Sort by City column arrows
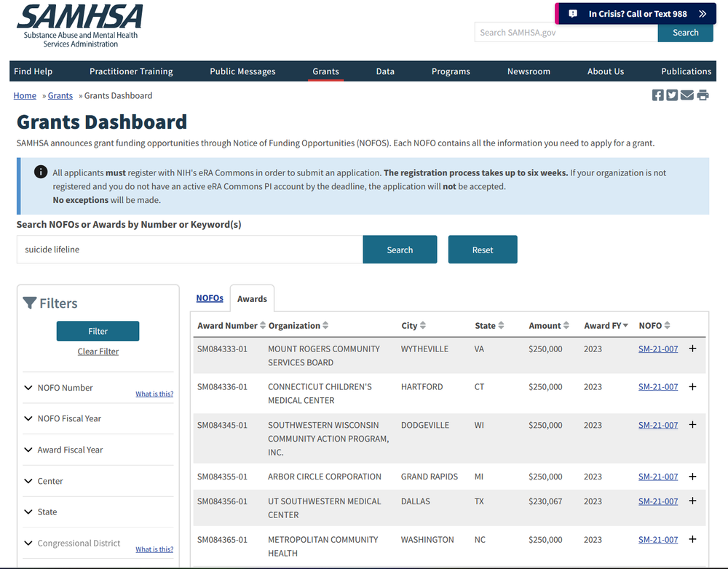This screenshot has width=728, height=569. [422, 325]
